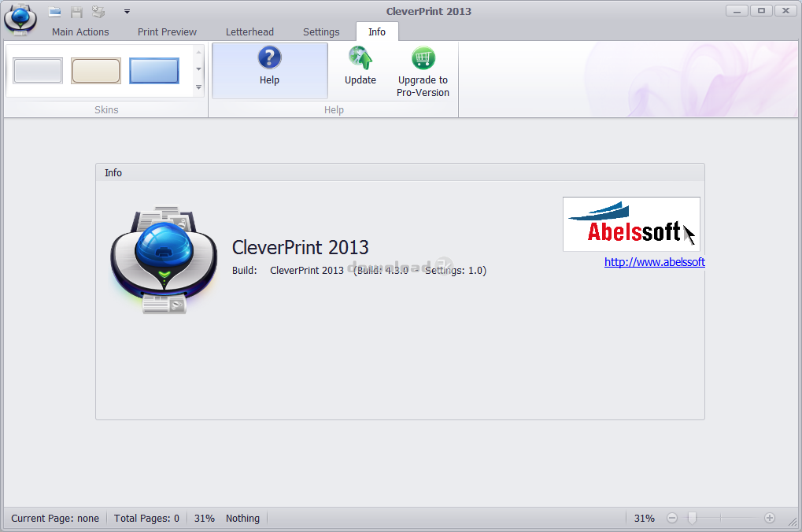Minimize the CleverPrint 2013 window

737,11
